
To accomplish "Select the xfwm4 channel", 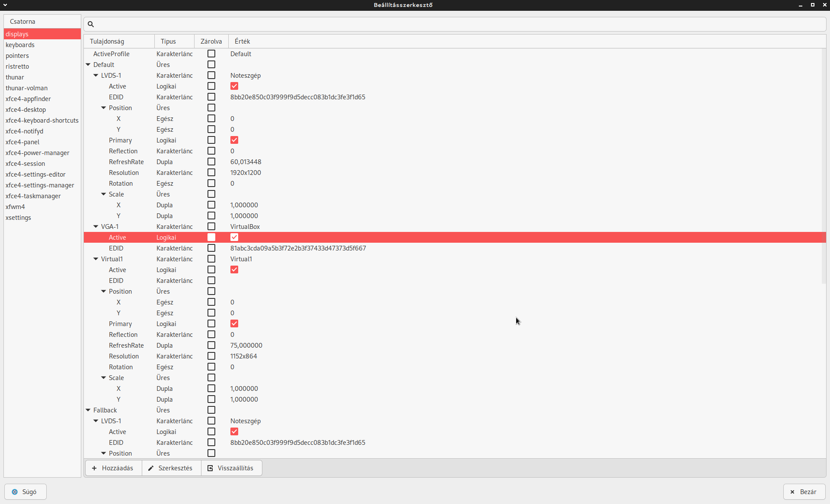I will point(42,207).
